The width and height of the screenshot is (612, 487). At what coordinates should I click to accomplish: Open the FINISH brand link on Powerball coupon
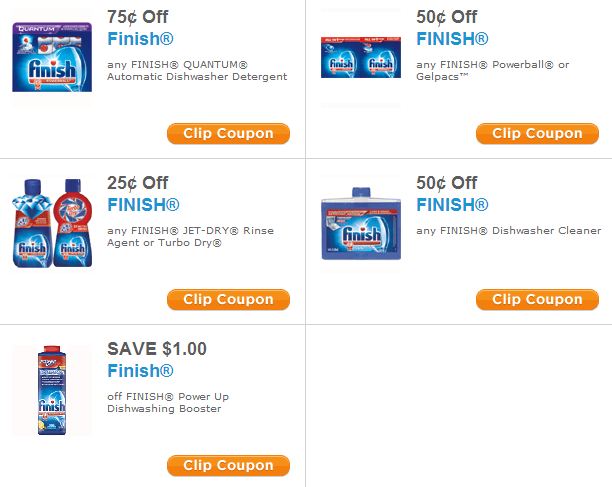click(x=452, y=40)
